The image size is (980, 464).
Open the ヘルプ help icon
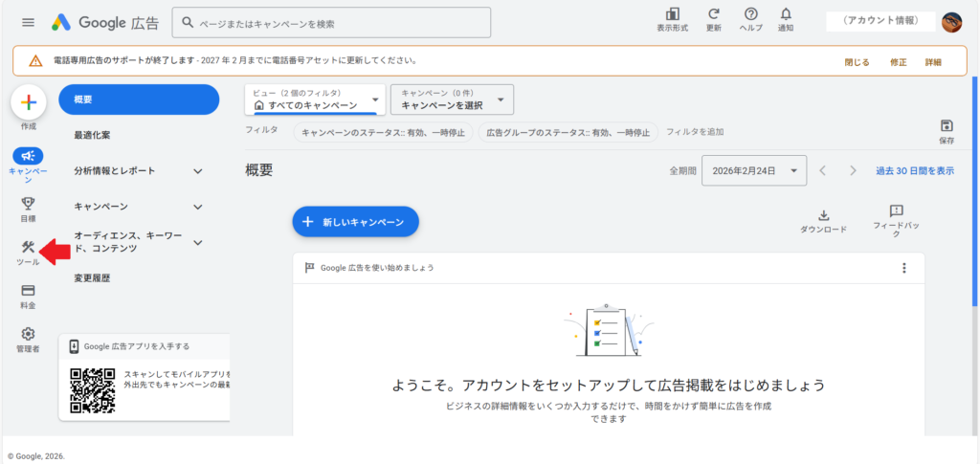tap(750, 20)
